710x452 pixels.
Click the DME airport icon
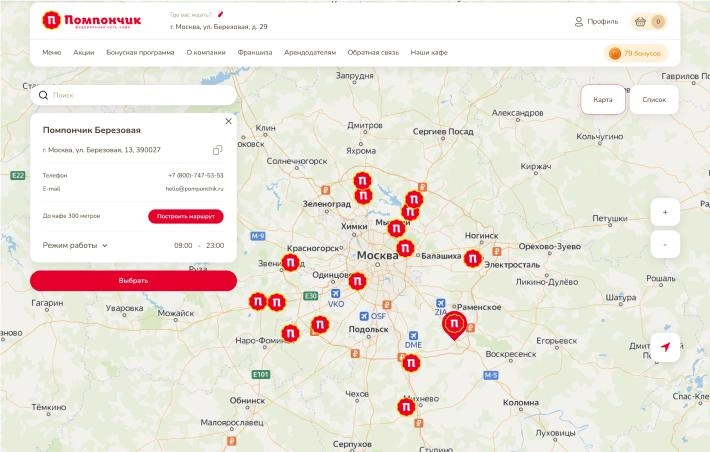[413, 336]
